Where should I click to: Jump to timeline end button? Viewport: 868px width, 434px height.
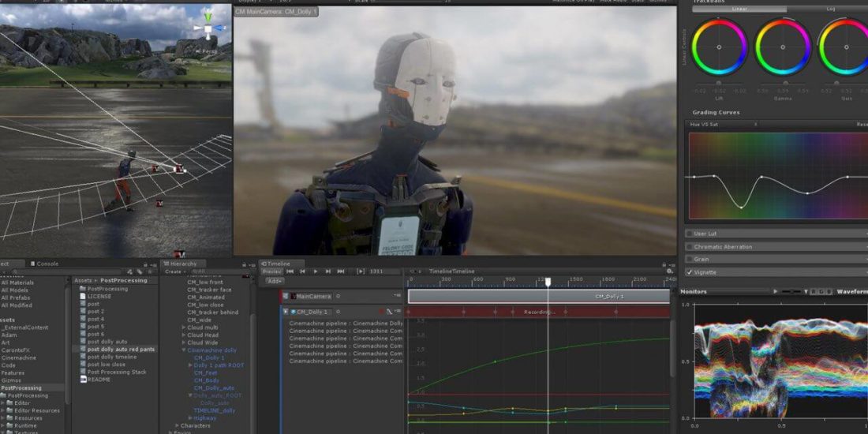click(341, 271)
